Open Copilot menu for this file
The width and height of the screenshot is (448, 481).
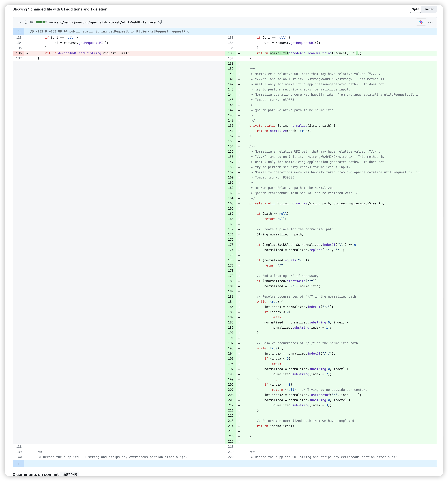tap(421, 22)
